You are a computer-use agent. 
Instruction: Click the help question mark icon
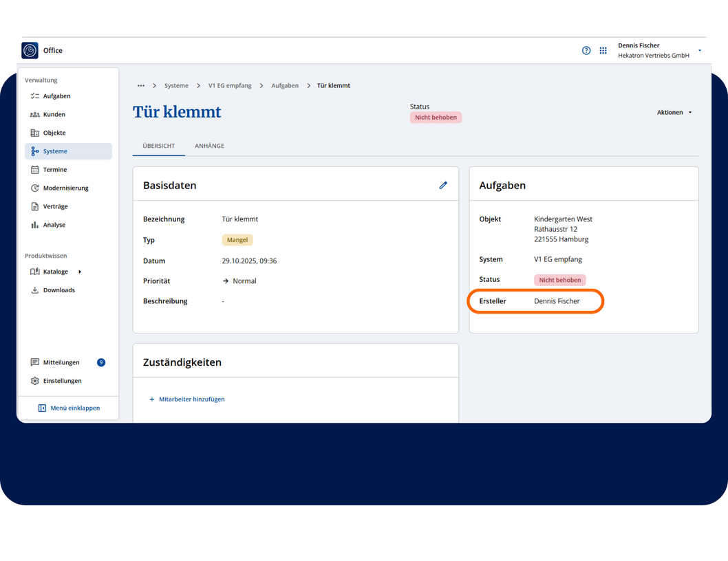586,50
